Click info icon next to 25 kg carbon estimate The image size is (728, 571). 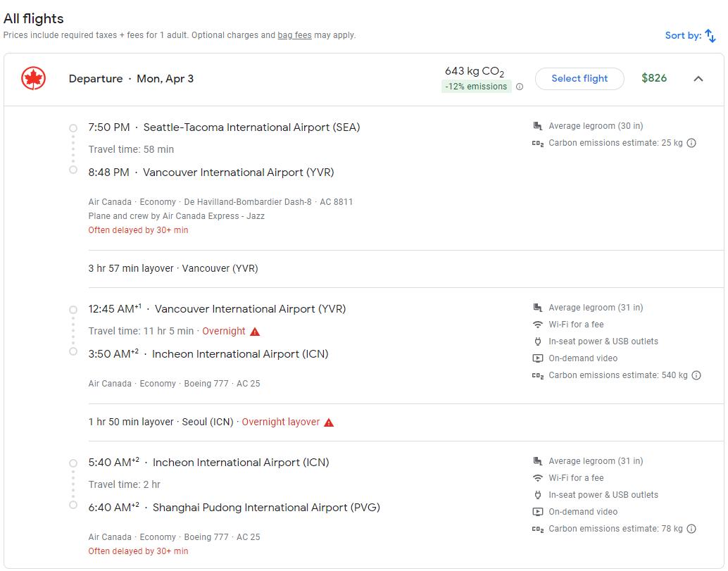coord(691,143)
